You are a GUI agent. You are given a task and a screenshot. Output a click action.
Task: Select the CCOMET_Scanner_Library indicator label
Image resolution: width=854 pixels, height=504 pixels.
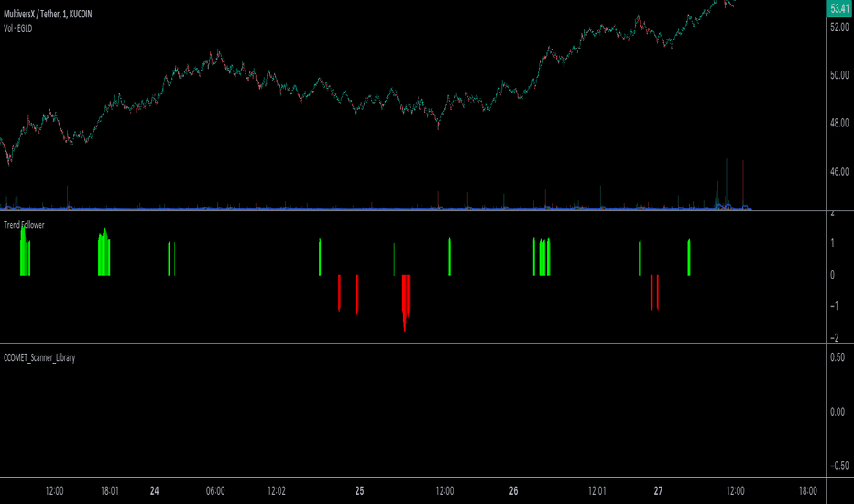point(39,358)
